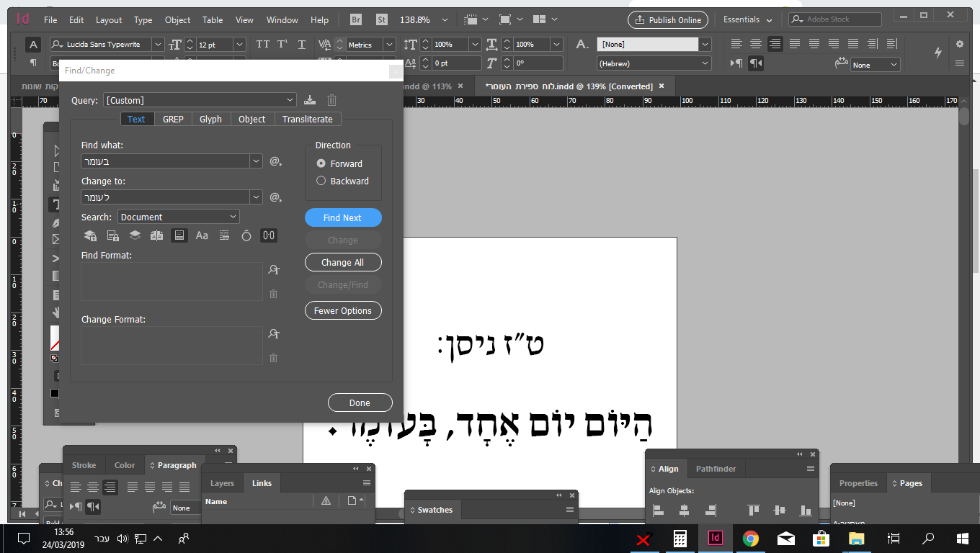
Task: Select the black Fill color swatch
Action: coord(54,393)
